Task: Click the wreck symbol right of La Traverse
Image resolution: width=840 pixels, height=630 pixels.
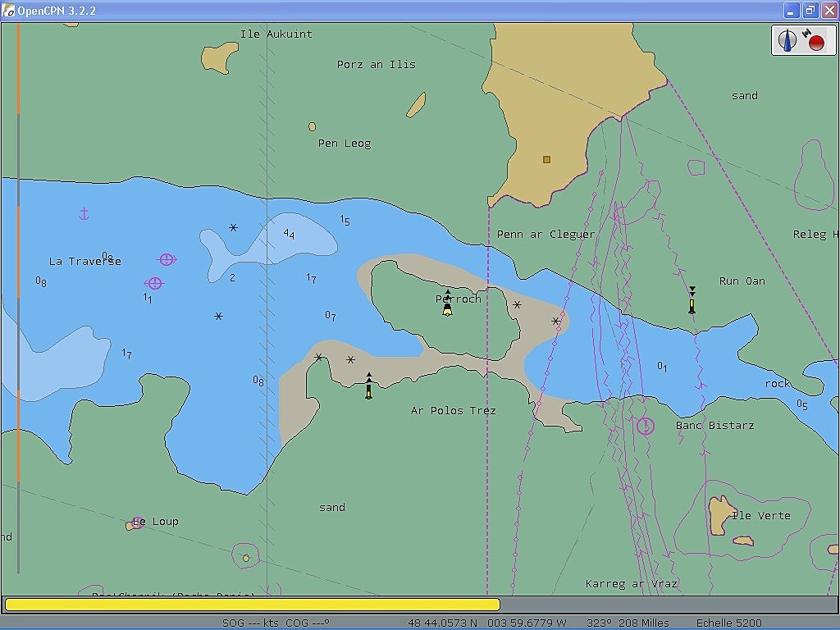Action: pos(167,260)
